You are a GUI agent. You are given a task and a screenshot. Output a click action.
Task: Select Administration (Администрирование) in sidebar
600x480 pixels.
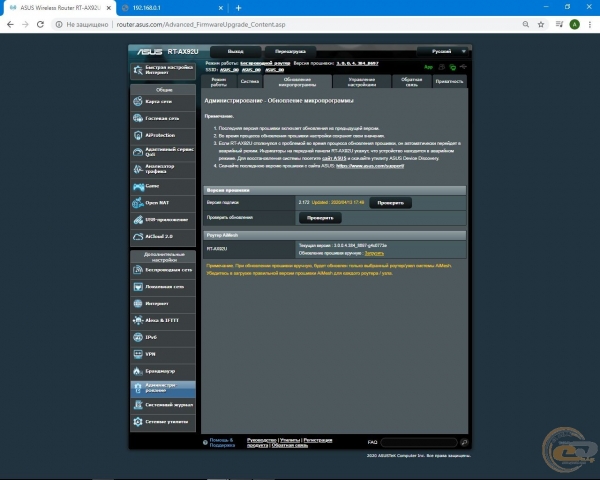pyautogui.click(x=163, y=388)
